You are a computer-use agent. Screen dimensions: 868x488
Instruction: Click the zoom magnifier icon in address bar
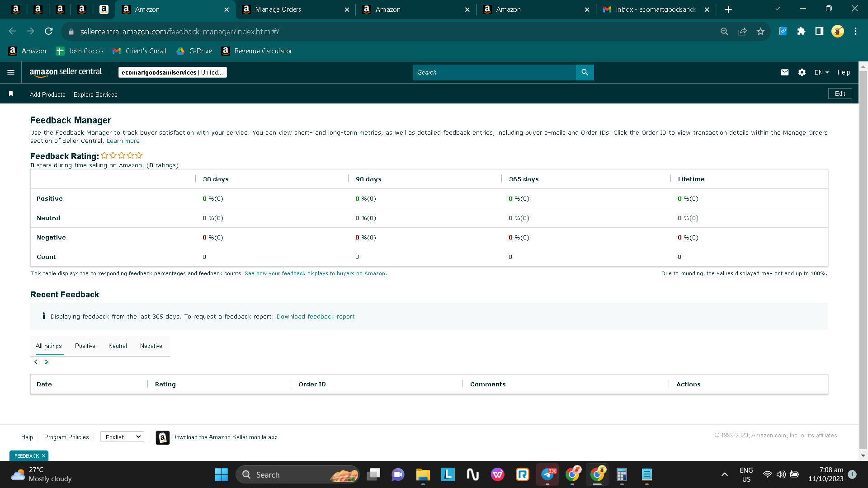(x=724, y=31)
